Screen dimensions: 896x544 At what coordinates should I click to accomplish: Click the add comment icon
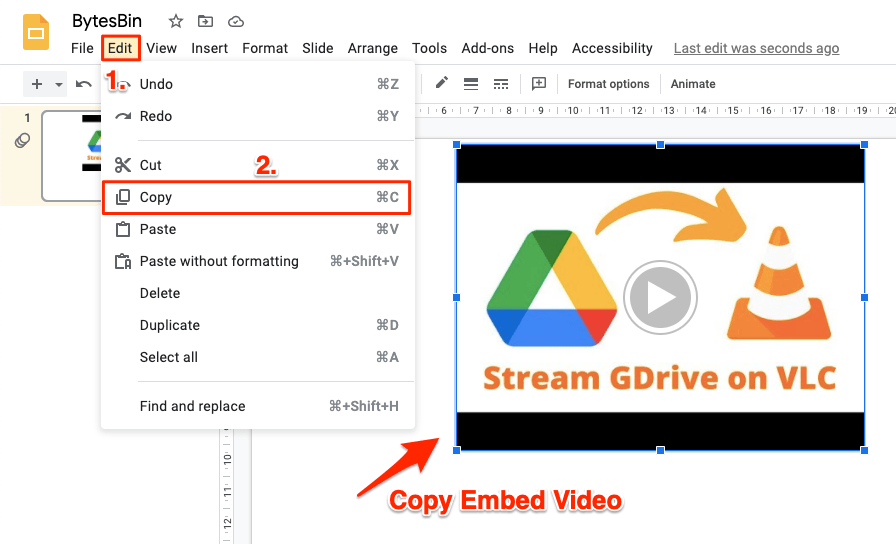click(x=539, y=84)
